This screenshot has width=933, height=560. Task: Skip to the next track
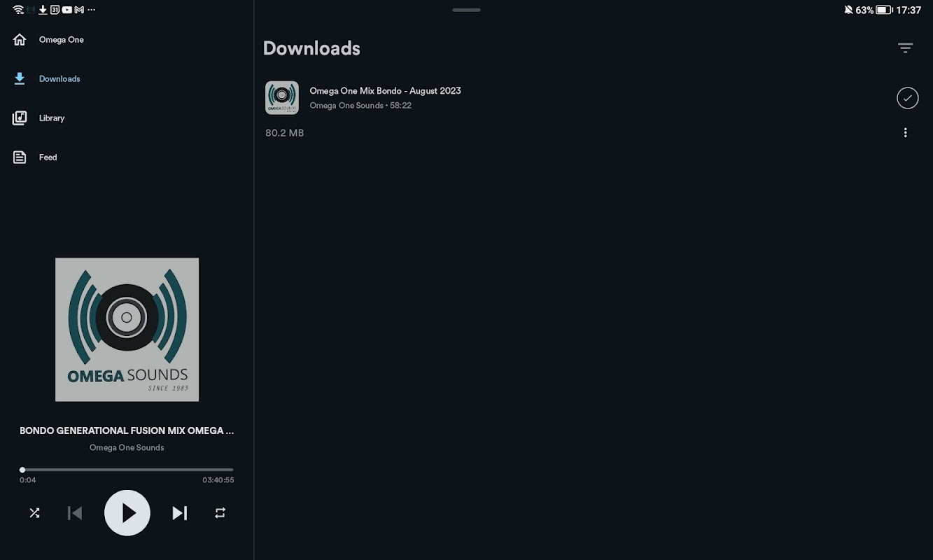coord(180,513)
